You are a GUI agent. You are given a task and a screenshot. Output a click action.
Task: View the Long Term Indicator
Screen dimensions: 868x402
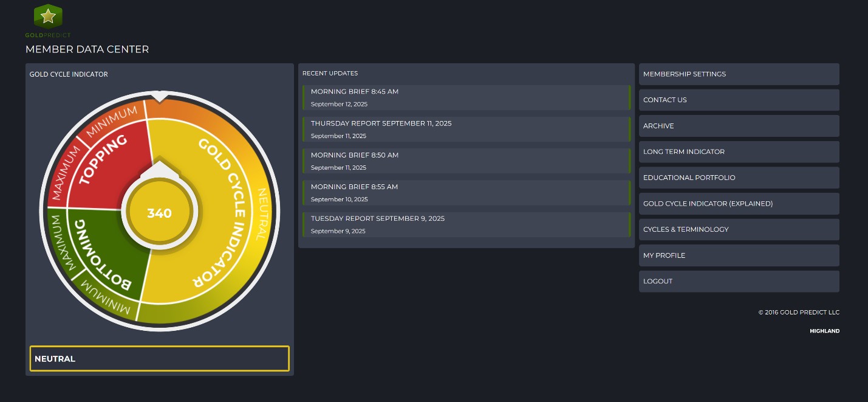(739, 152)
